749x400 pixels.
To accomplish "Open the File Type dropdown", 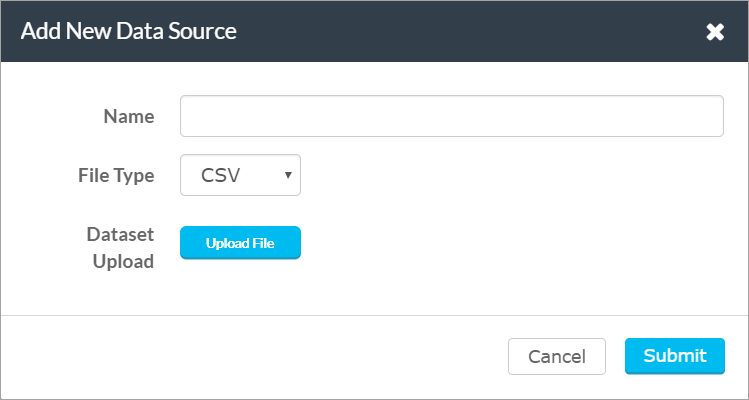I will (240, 175).
